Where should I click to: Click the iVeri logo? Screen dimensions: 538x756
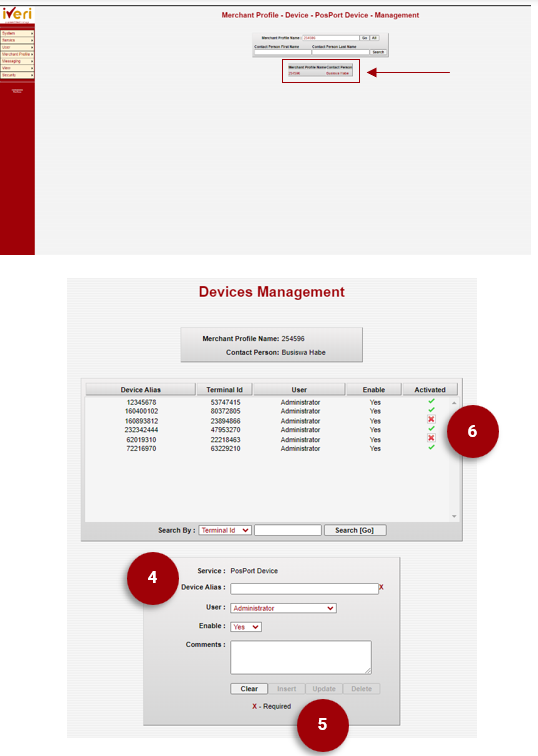coord(17,14)
